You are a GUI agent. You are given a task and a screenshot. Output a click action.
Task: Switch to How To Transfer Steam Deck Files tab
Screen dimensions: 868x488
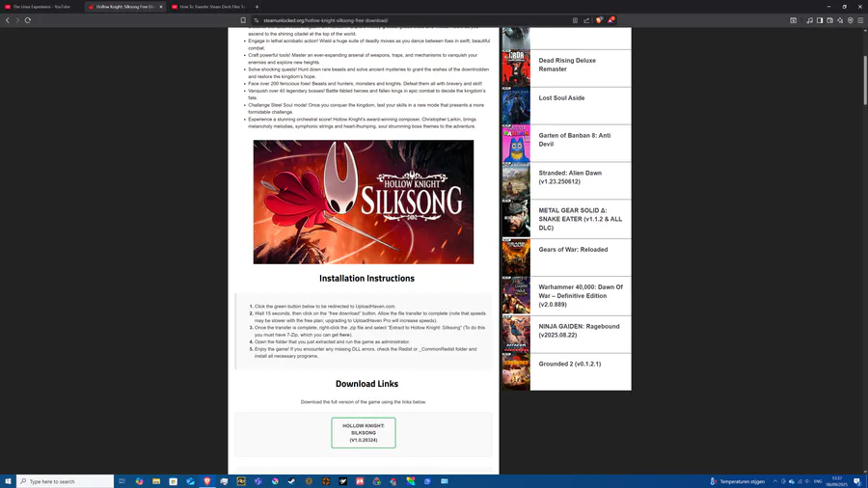[209, 7]
